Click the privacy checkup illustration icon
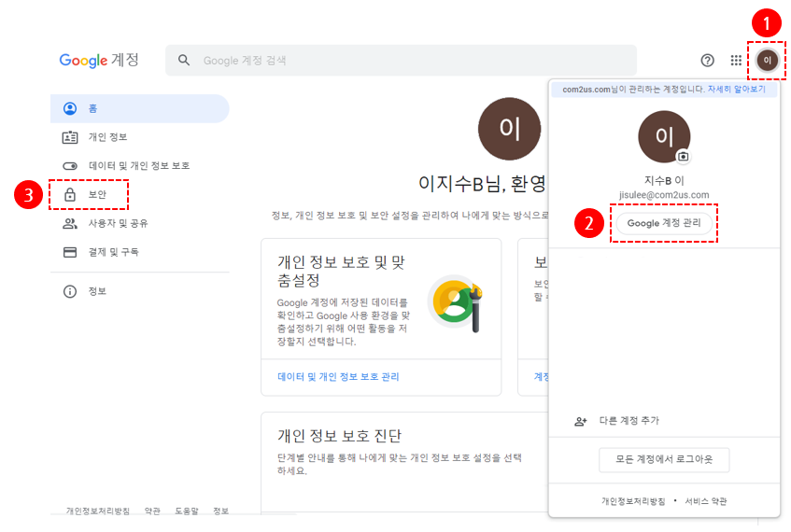This screenshot has width=791, height=532. [456, 303]
